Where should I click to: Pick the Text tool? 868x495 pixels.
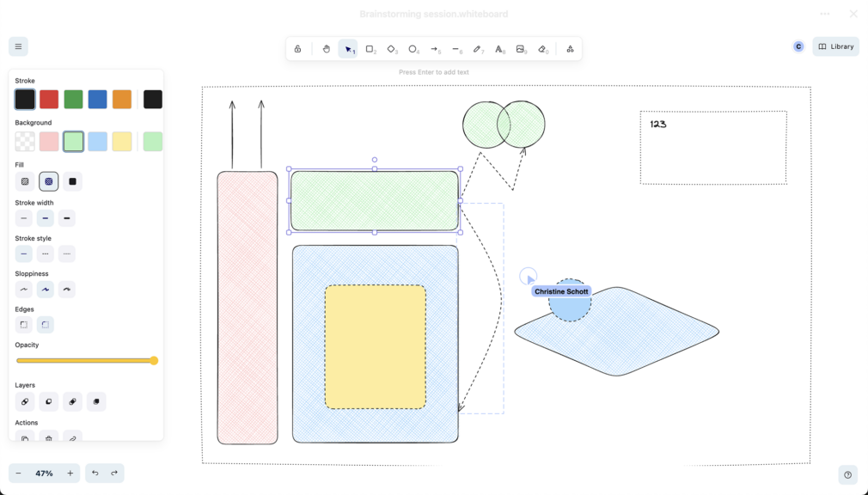pos(499,49)
